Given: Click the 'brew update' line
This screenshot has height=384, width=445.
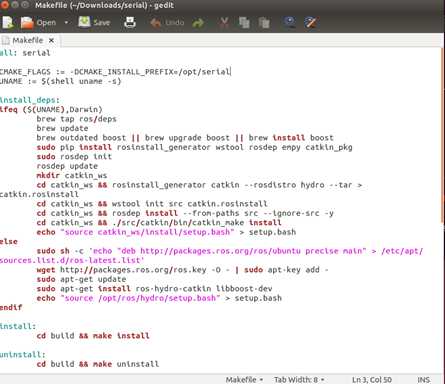Looking at the screenshot, I should (62, 128).
